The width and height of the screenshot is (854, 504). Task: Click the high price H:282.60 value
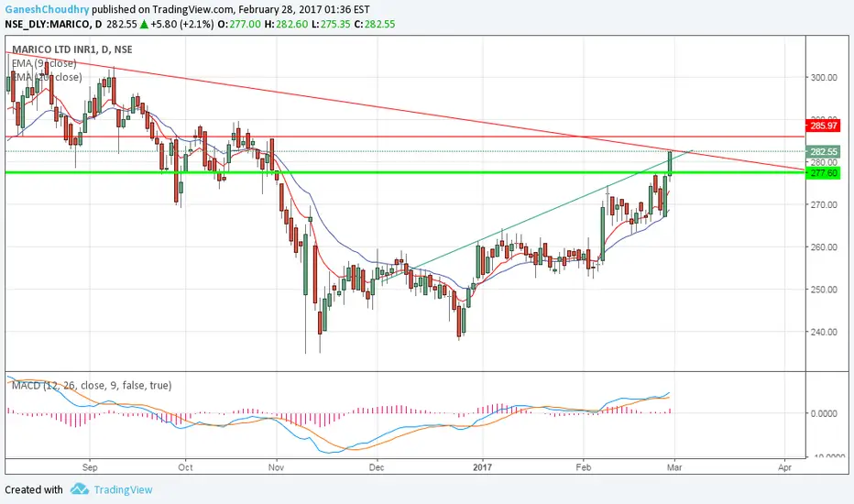click(x=286, y=24)
